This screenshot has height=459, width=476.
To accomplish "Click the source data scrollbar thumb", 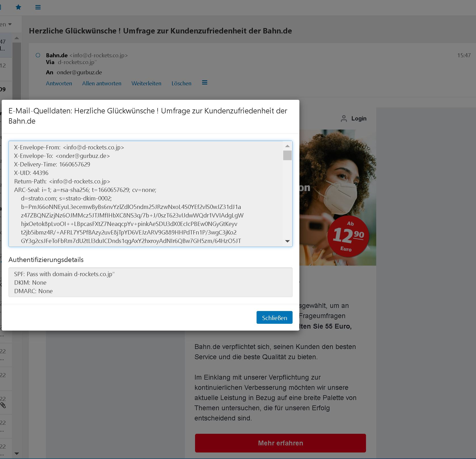I will click(287, 155).
